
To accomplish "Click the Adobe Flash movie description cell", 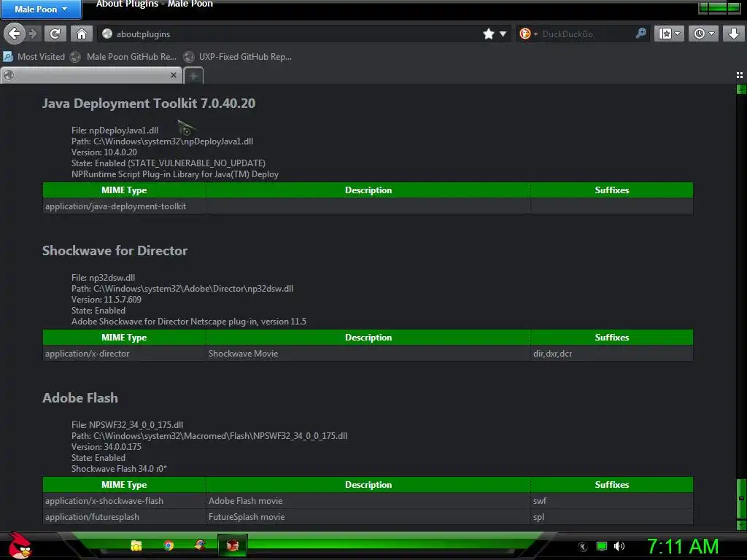I will pos(368,500).
